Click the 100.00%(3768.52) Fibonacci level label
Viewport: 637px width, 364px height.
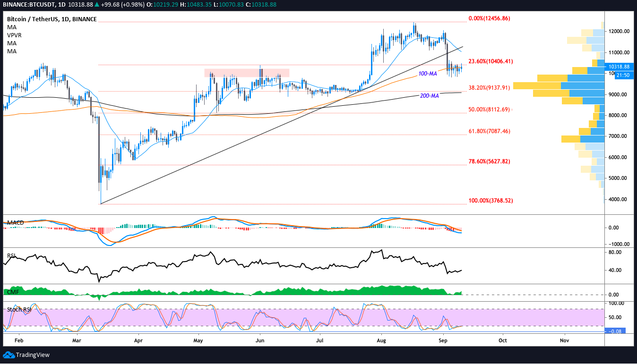click(491, 201)
